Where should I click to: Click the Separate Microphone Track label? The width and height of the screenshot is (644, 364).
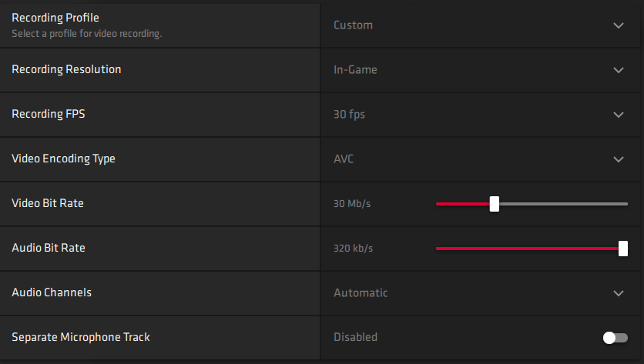click(81, 337)
